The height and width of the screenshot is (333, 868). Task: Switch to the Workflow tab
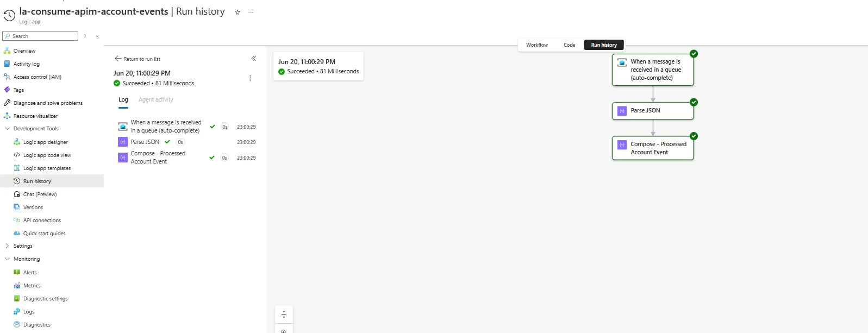537,45
